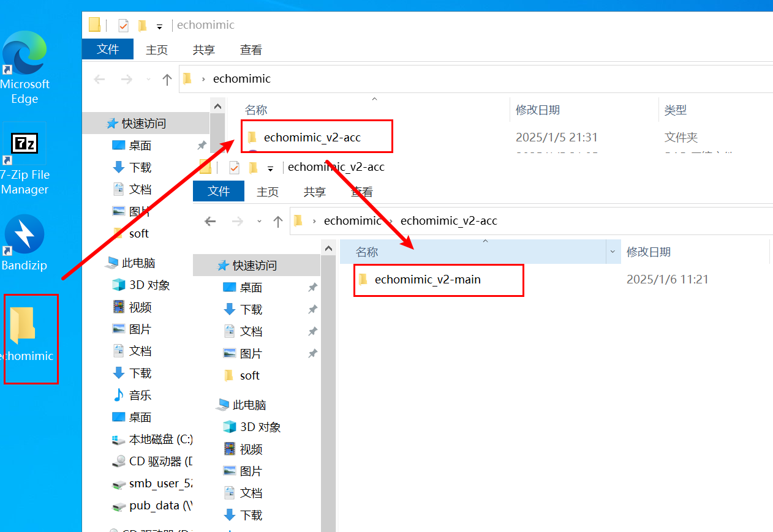Open the Microsoft Edge desktop shortcut
773x532 pixels.
(25, 67)
